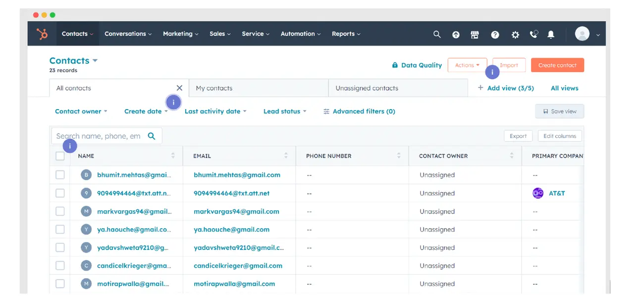Click the Data Quality lock icon
644x299 pixels.
coord(395,65)
